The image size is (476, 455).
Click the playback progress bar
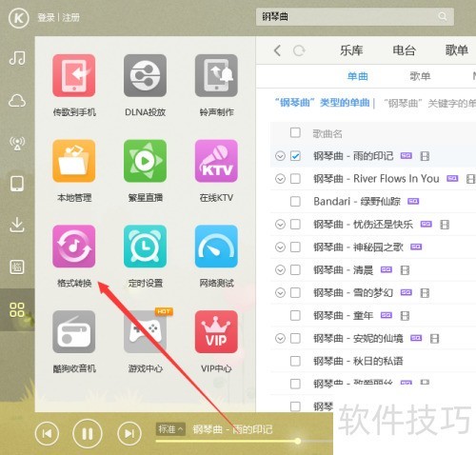pos(245,441)
